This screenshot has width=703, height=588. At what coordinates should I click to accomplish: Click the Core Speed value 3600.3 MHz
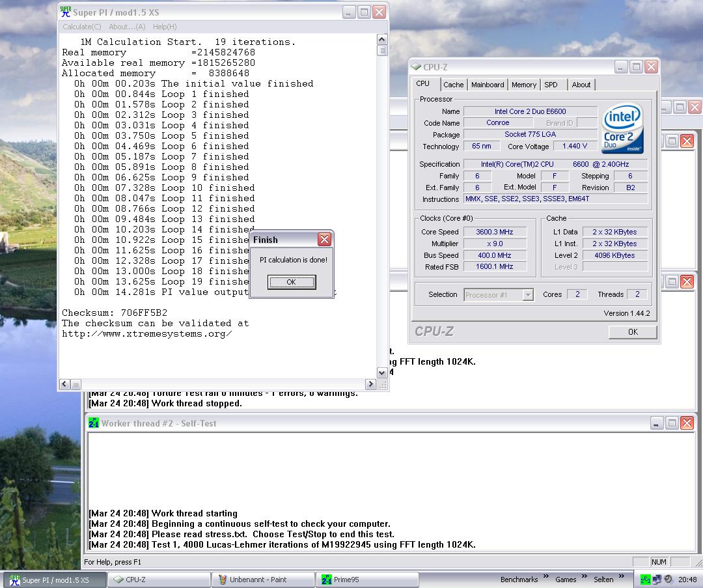coord(495,232)
